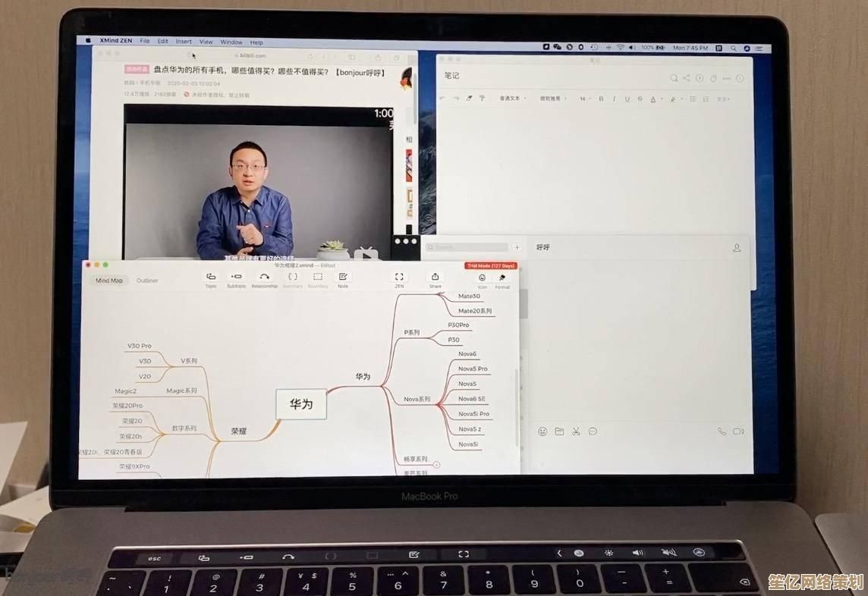This screenshot has height=596, width=868.
Task: Click the folder icon in the chat window
Action: click(x=559, y=431)
